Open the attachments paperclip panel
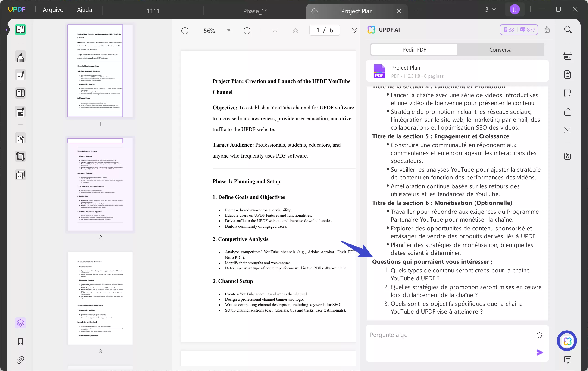588x371 pixels. 20,360
